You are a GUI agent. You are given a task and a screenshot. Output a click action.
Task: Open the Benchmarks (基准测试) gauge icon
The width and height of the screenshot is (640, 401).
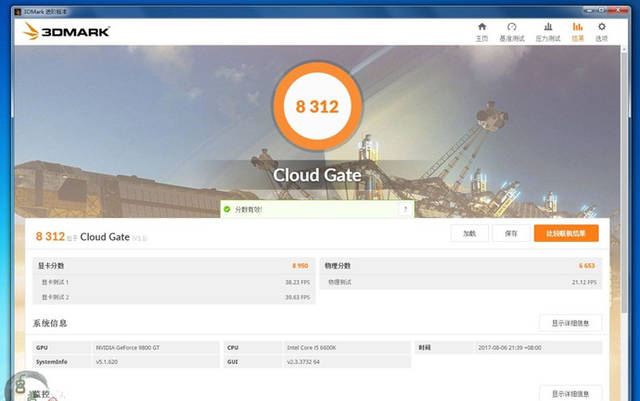pyautogui.click(x=512, y=27)
